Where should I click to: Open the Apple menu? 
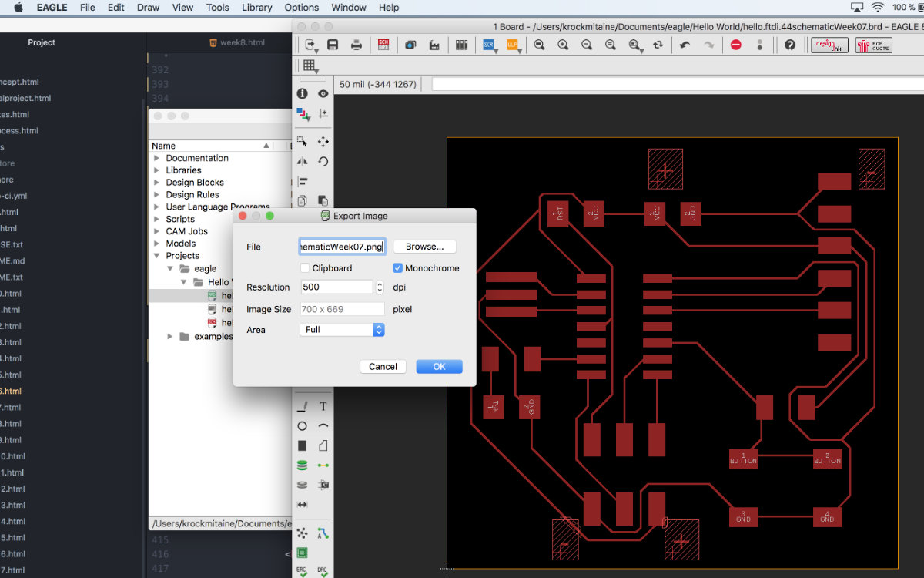click(18, 8)
